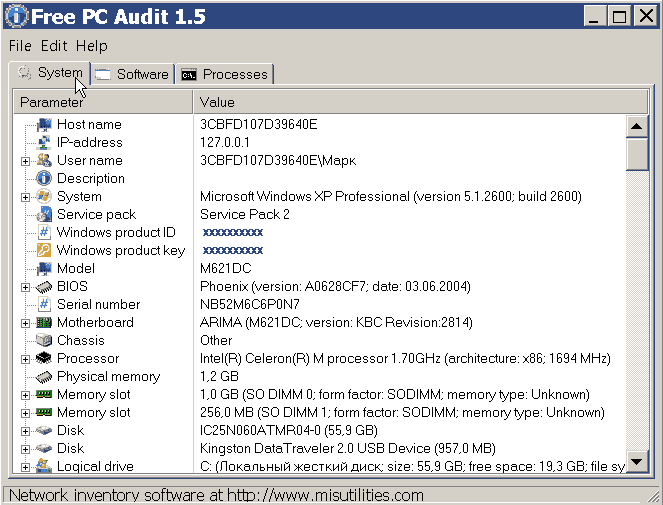
Task: Expand the Processor node
Action: pos(25,360)
